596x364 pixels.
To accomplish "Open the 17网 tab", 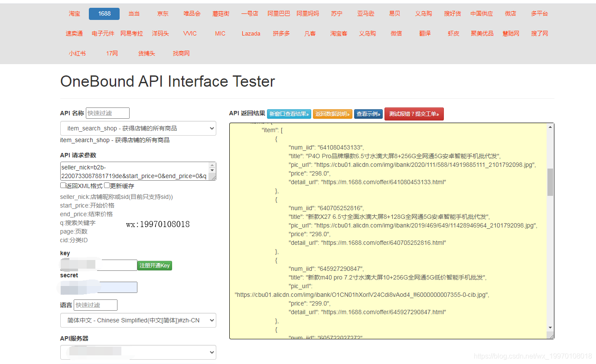I will (x=112, y=54).
